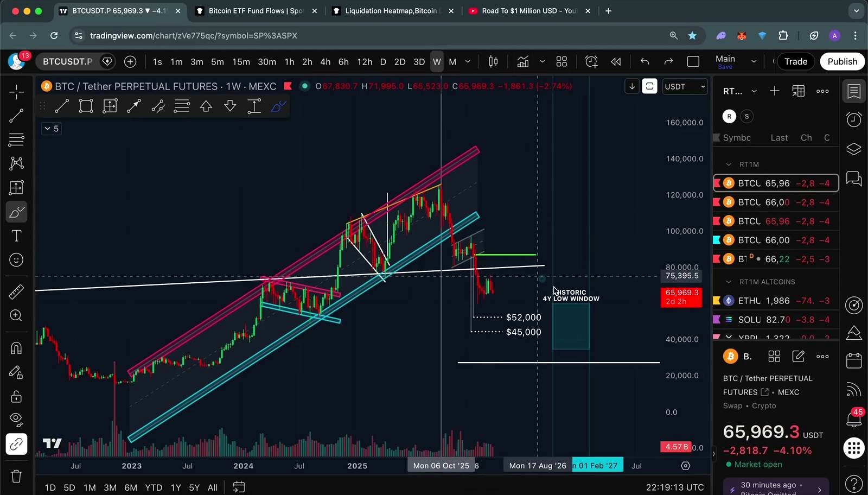Collapse the RT1M watchlist section
This screenshot has width=868, height=495.
point(729,164)
